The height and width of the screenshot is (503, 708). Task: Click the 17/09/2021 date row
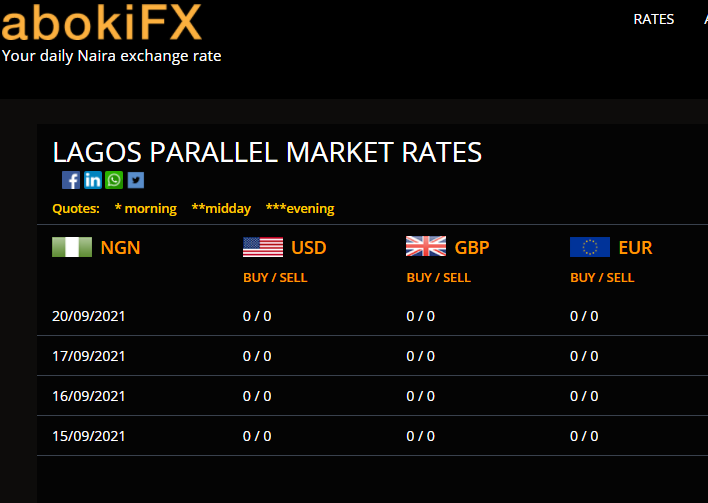pyautogui.click(x=373, y=356)
